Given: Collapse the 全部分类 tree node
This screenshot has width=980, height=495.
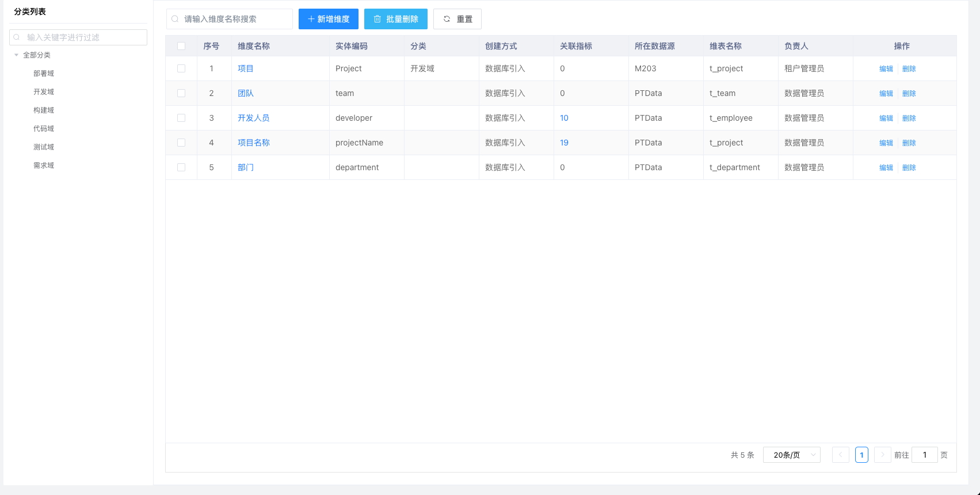Looking at the screenshot, I should click(16, 55).
